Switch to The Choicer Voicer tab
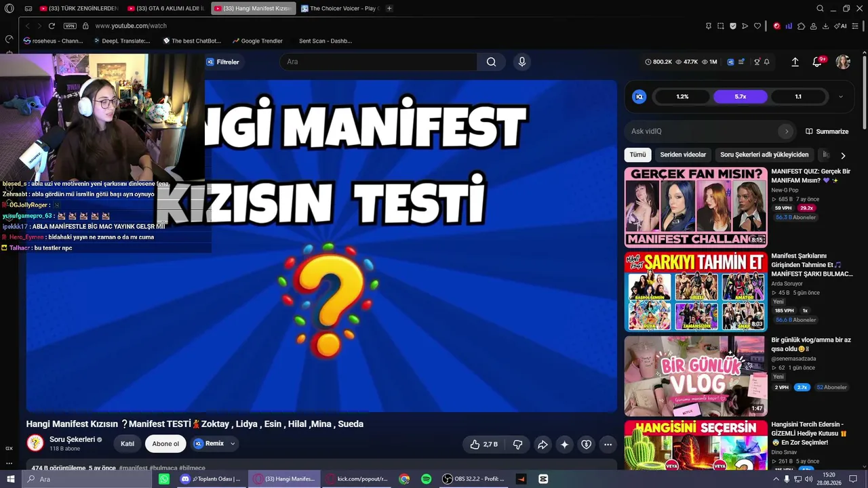This screenshot has width=868, height=488. point(340,8)
